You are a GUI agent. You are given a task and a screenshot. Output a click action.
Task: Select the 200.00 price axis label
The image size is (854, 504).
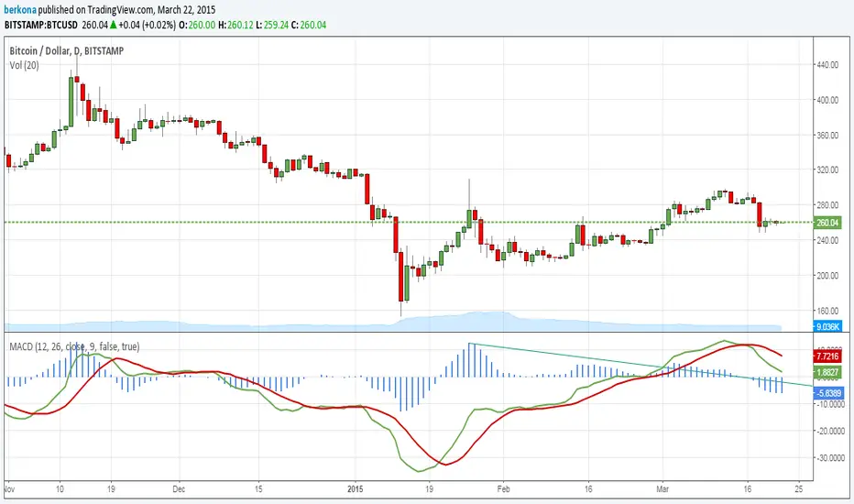point(827,276)
